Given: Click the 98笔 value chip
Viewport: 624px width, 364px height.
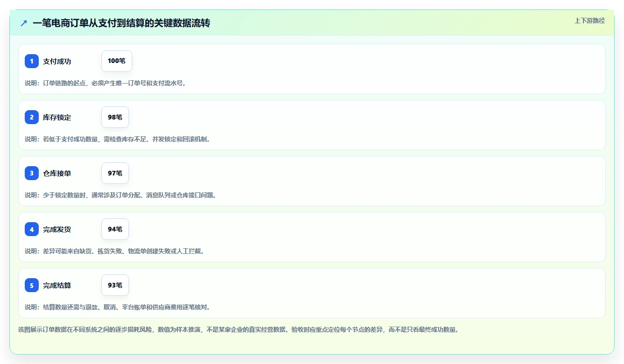Looking at the screenshot, I should tap(115, 117).
